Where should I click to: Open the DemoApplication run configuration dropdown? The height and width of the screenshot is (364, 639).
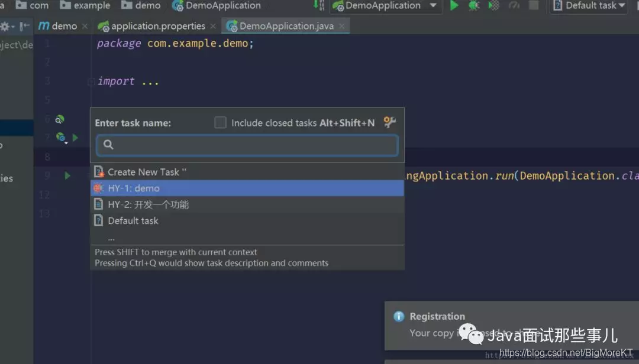(385, 6)
